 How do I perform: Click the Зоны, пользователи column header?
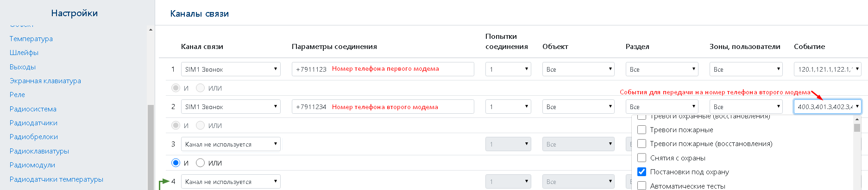(x=745, y=46)
